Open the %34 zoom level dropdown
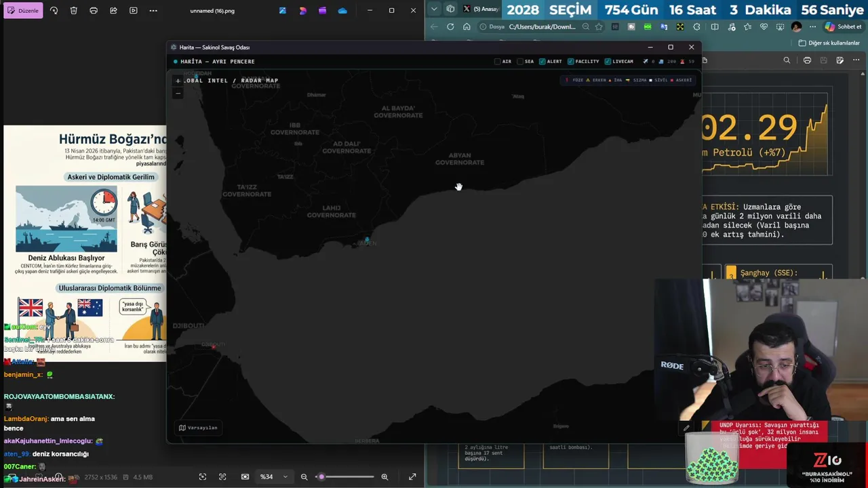 (274, 477)
